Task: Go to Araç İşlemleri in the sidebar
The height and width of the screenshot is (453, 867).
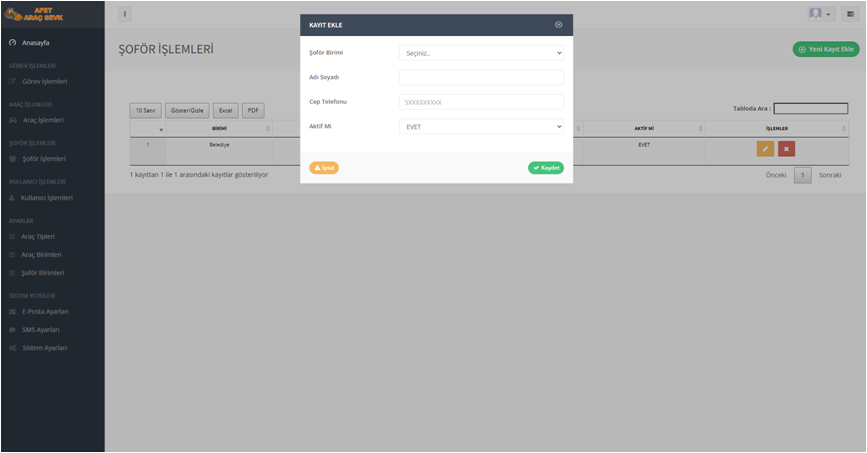Action: click(43, 120)
